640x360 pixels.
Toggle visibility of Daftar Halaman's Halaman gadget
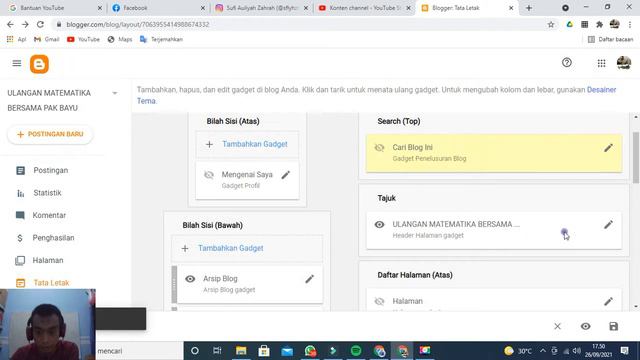(x=380, y=301)
